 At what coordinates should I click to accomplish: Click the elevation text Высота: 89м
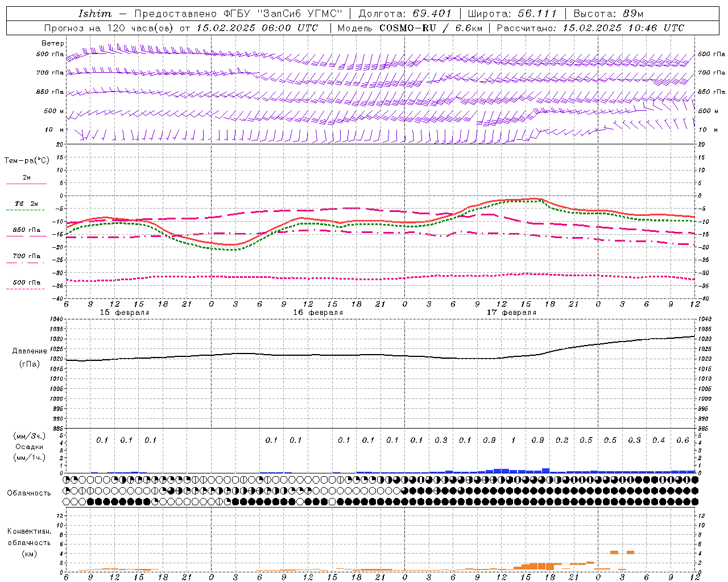pyautogui.click(x=609, y=14)
